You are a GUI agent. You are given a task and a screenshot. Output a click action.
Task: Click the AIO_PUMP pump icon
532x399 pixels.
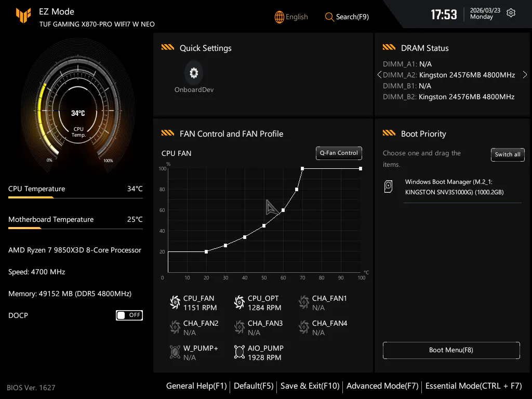[239, 352]
